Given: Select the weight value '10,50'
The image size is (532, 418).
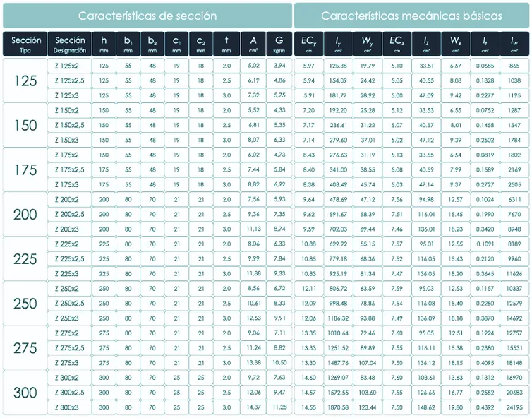Looking at the screenshot, I should [x=279, y=363].
